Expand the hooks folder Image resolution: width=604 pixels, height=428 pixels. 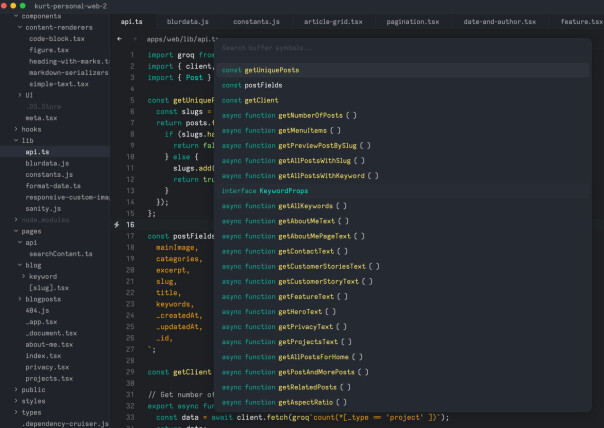[x=16, y=129]
